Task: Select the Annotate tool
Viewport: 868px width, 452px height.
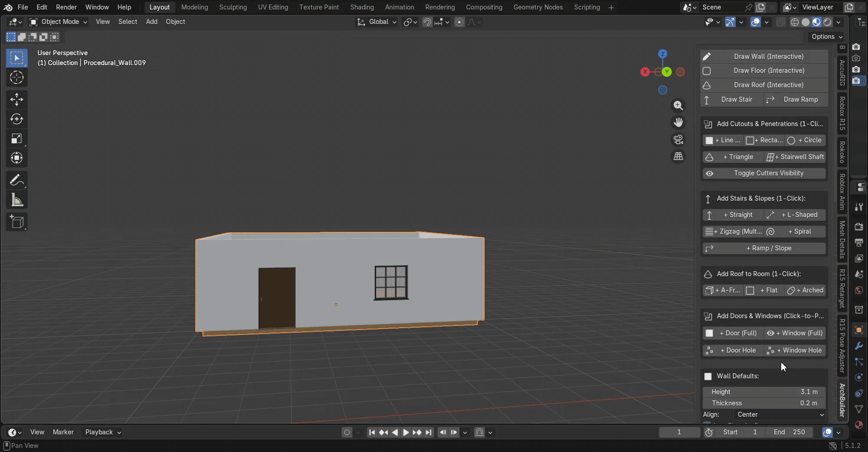Action: (x=17, y=180)
